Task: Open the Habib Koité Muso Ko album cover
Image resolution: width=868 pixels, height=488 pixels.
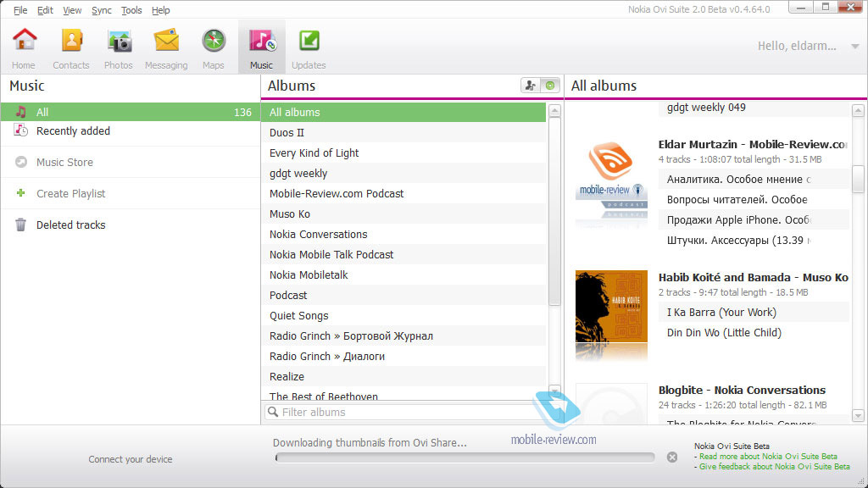Action: pos(611,306)
